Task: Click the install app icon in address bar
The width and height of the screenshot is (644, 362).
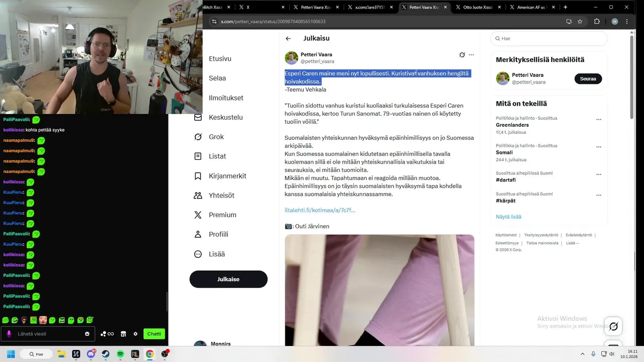Action: point(569,22)
